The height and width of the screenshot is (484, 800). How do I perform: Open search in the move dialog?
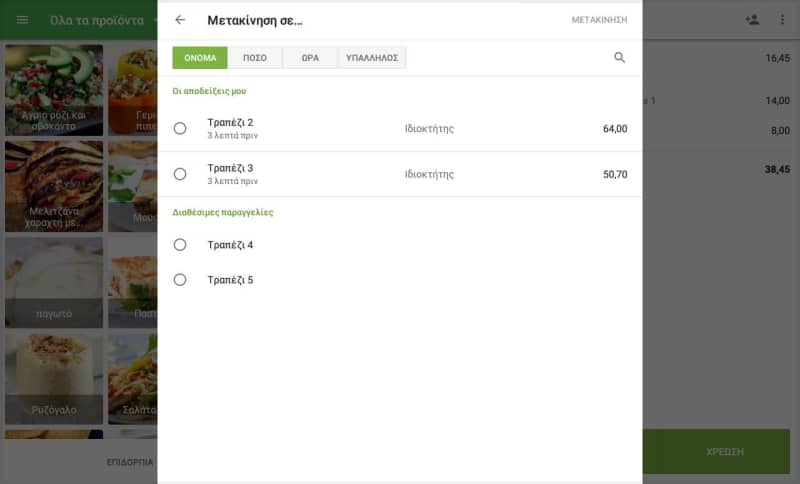pyautogui.click(x=620, y=58)
